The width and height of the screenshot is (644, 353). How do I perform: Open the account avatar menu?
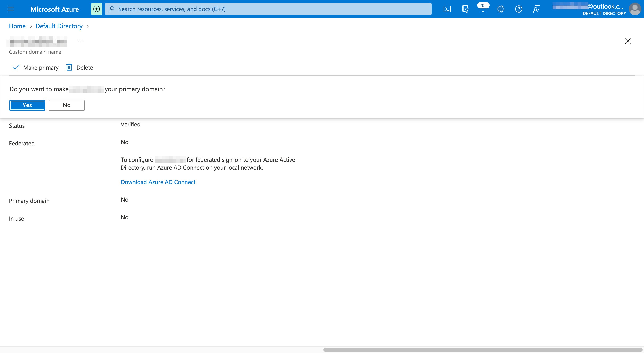pyautogui.click(x=635, y=9)
